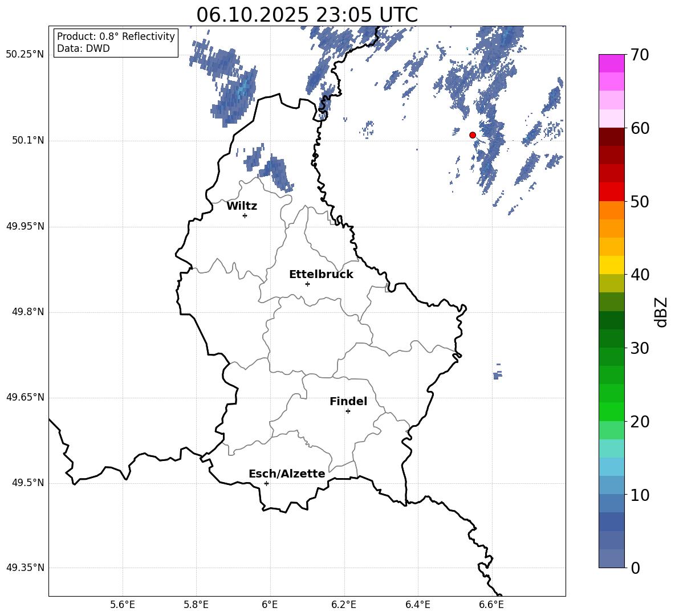Click 'Product: 0.8° Reflectivity' text

(x=116, y=36)
